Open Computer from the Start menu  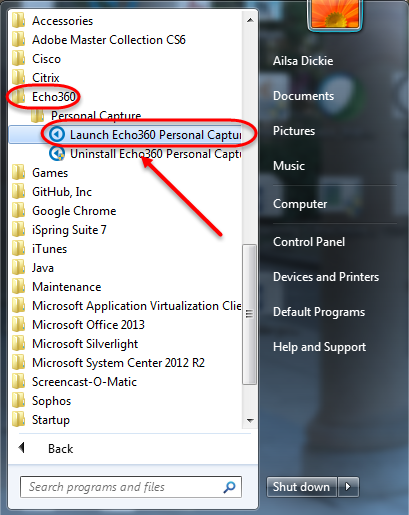[x=300, y=204]
